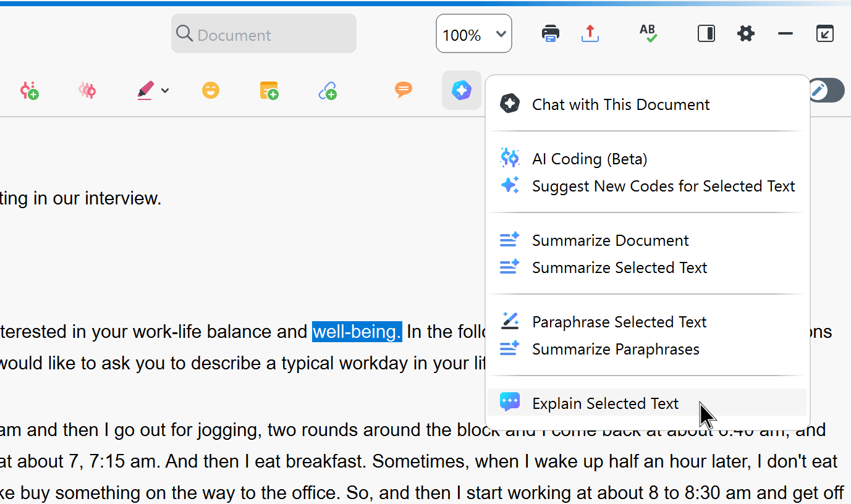Click inside the Document search field
Image resolution: width=851 pixels, height=504 pixels.
point(263,33)
